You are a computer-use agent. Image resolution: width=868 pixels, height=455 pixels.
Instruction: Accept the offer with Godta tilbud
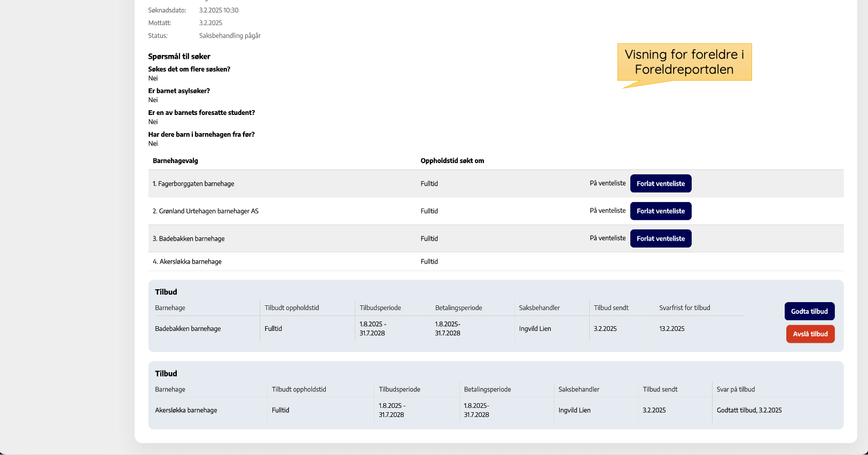coord(809,311)
